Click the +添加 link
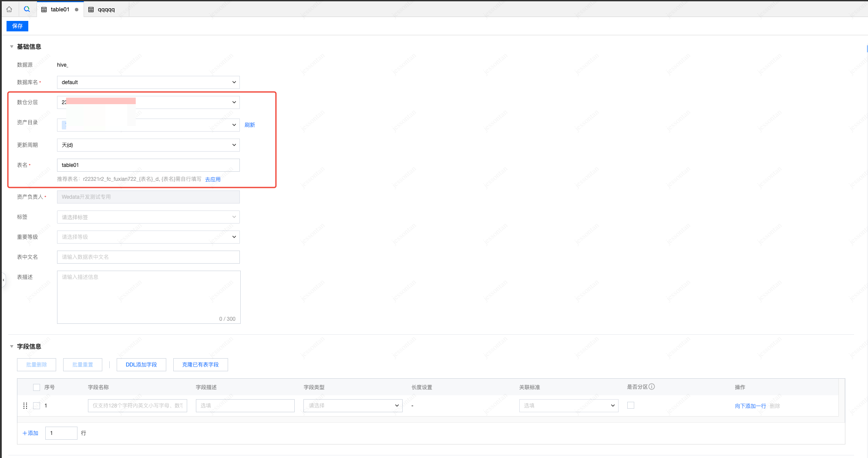Image resolution: width=868 pixels, height=458 pixels. tap(30, 433)
